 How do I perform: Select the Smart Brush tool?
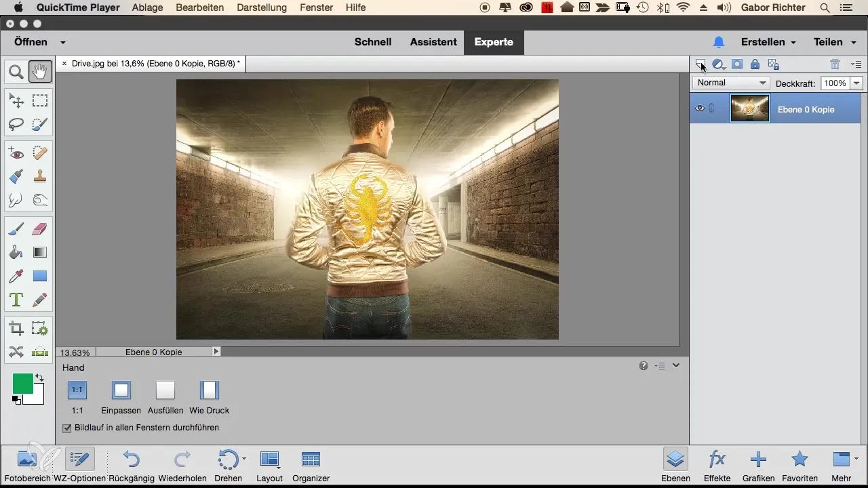click(x=16, y=176)
